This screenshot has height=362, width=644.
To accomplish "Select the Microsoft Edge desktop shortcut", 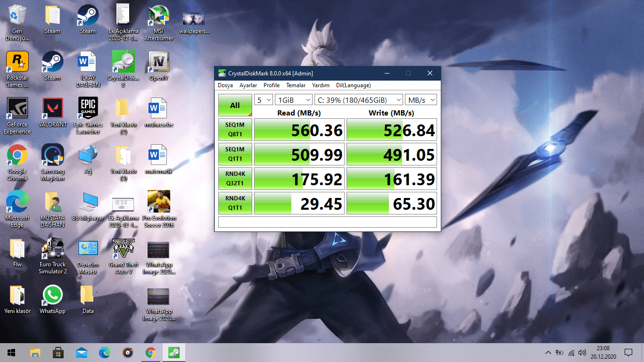I will tap(17, 209).
